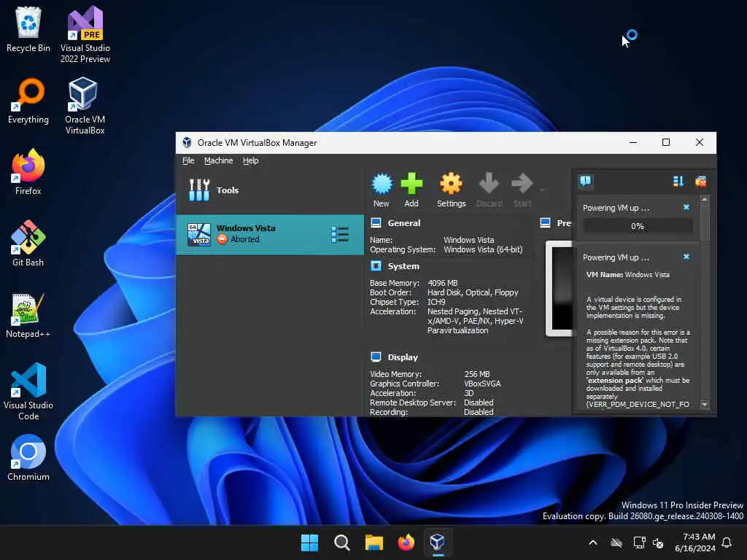Click the "Windows Vista (64-bit)" operating system value
The width and height of the screenshot is (747, 560).
(483, 249)
